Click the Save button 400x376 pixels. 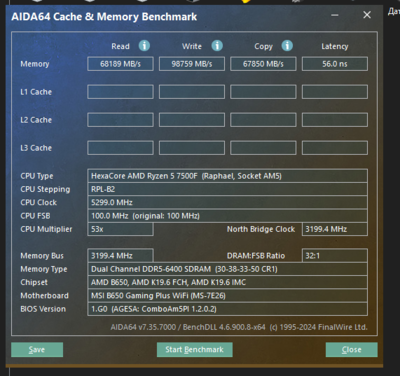point(37,350)
